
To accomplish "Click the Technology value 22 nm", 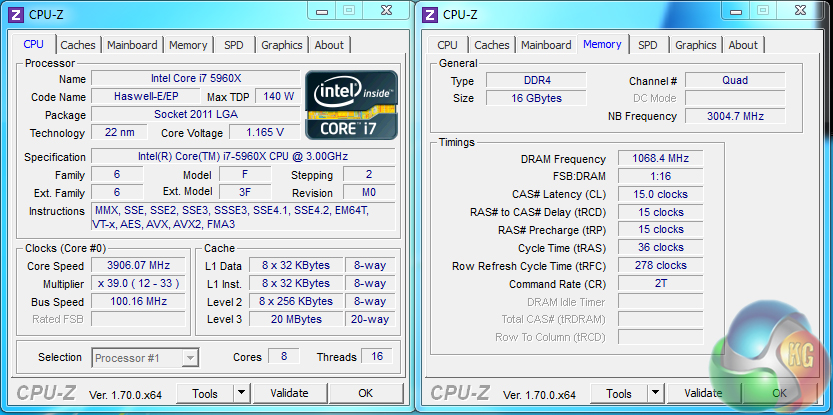I will pos(119,132).
